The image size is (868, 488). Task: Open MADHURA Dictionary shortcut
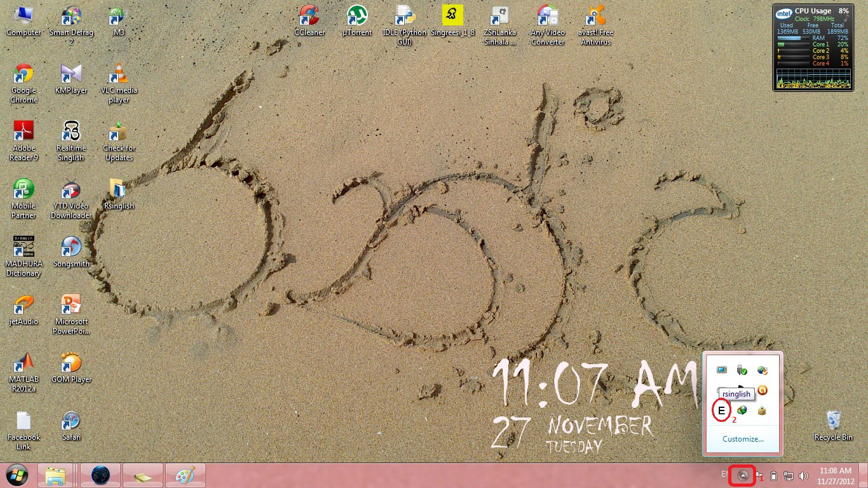(x=24, y=257)
